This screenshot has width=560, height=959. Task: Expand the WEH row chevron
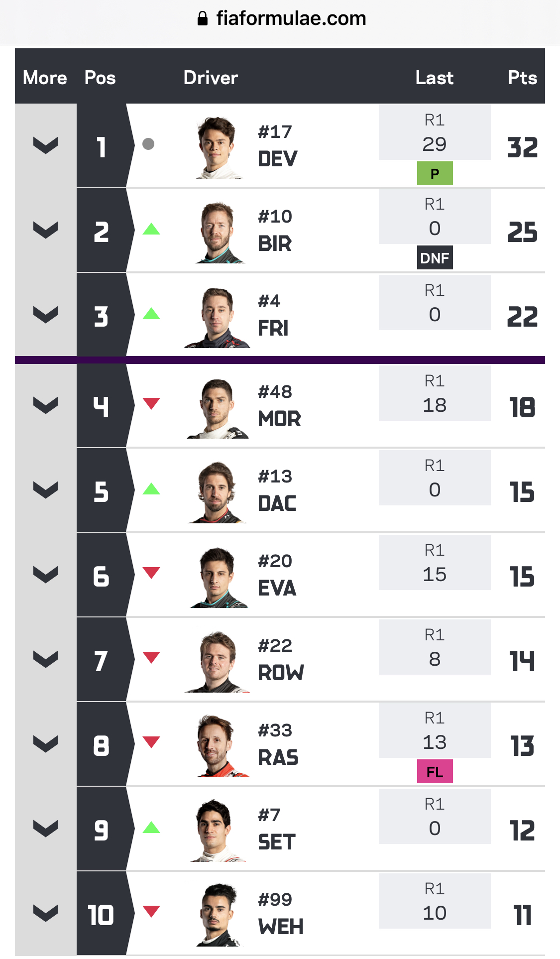46,913
